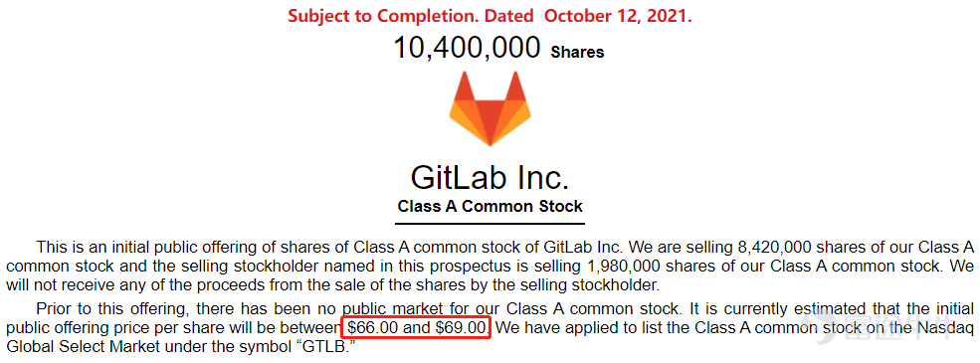Click the 'Class A Common Stock' subtitle
This screenshot has width=980, height=363.
490,206
